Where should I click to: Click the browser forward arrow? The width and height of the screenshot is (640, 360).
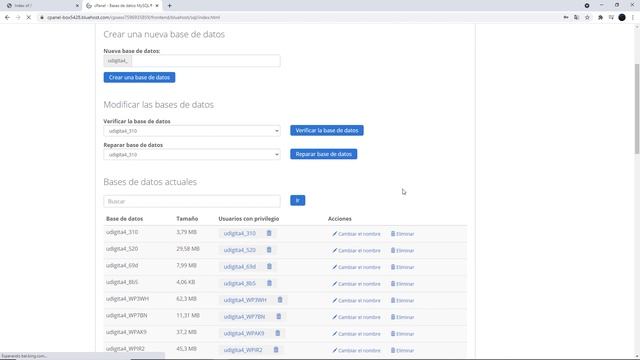click(x=18, y=18)
